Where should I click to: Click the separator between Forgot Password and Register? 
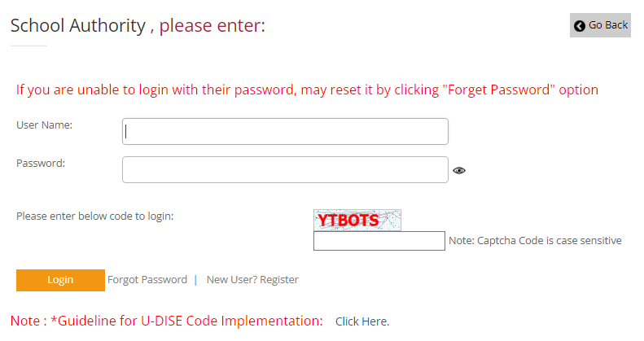tap(195, 280)
